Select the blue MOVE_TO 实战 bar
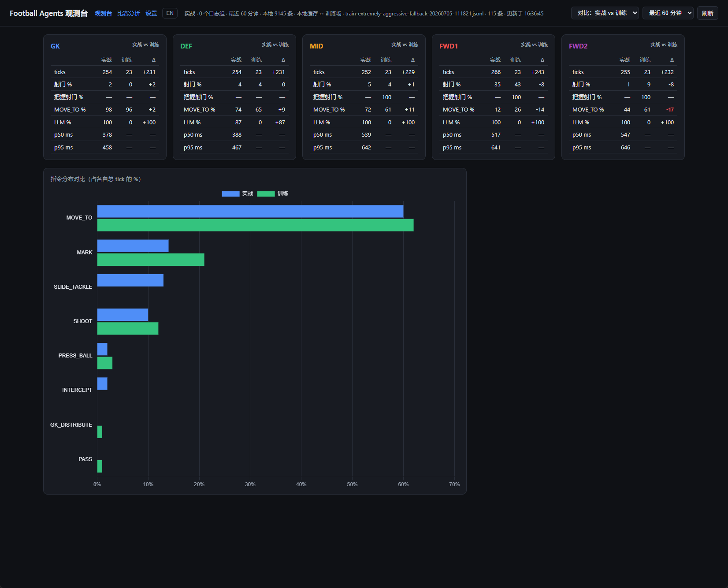Image resolution: width=728 pixels, height=588 pixels. coord(250,211)
